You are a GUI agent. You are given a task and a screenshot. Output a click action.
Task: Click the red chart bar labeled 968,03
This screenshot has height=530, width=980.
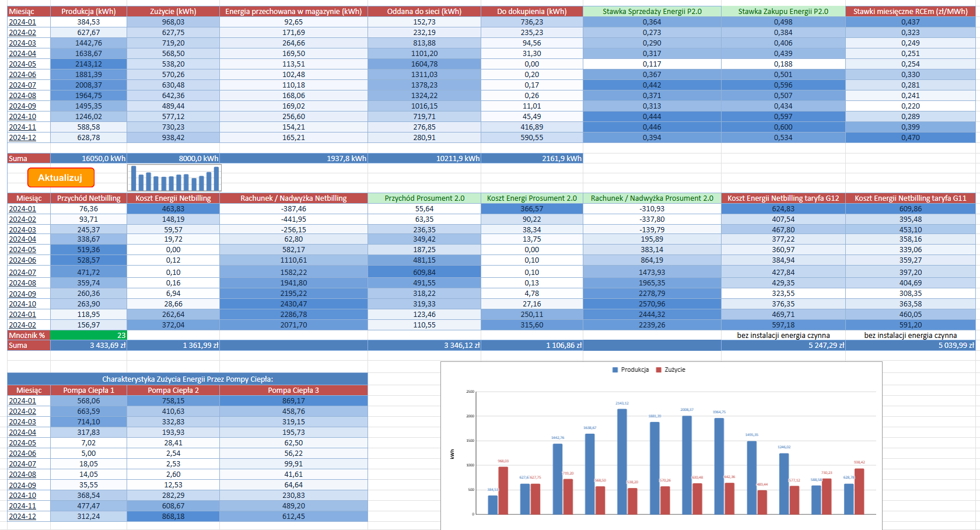pos(503,490)
